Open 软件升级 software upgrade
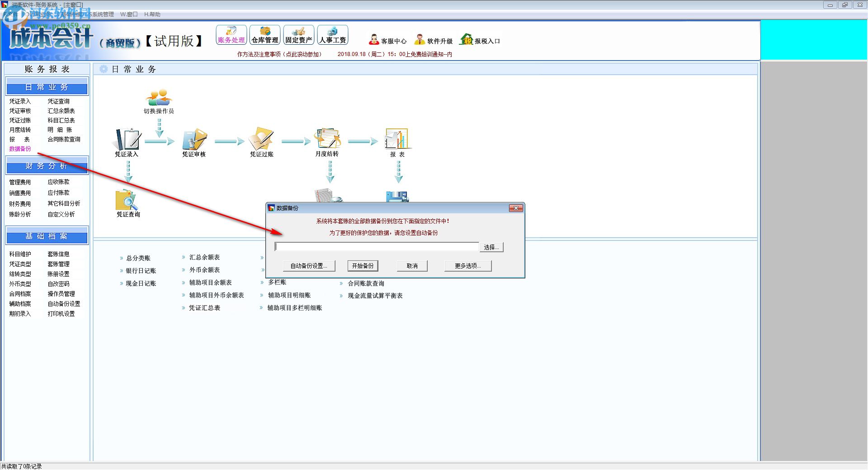Image resolution: width=868 pixels, height=470 pixels. coord(434,40)
